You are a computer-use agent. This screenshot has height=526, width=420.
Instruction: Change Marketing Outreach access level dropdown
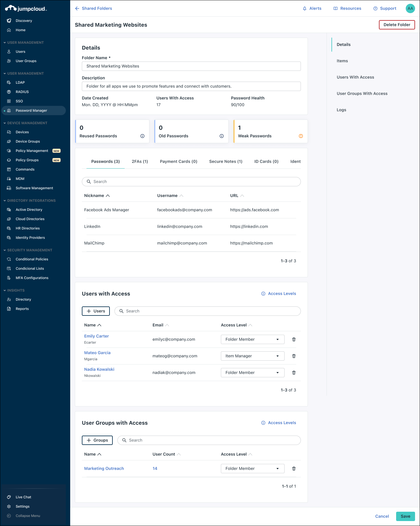click(252, 469)
